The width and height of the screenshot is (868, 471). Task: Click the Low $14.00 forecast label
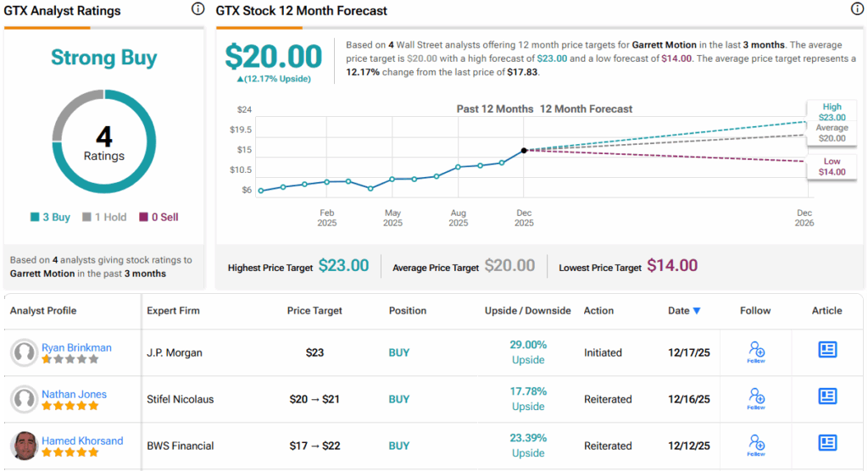click(x=832, y=166)
